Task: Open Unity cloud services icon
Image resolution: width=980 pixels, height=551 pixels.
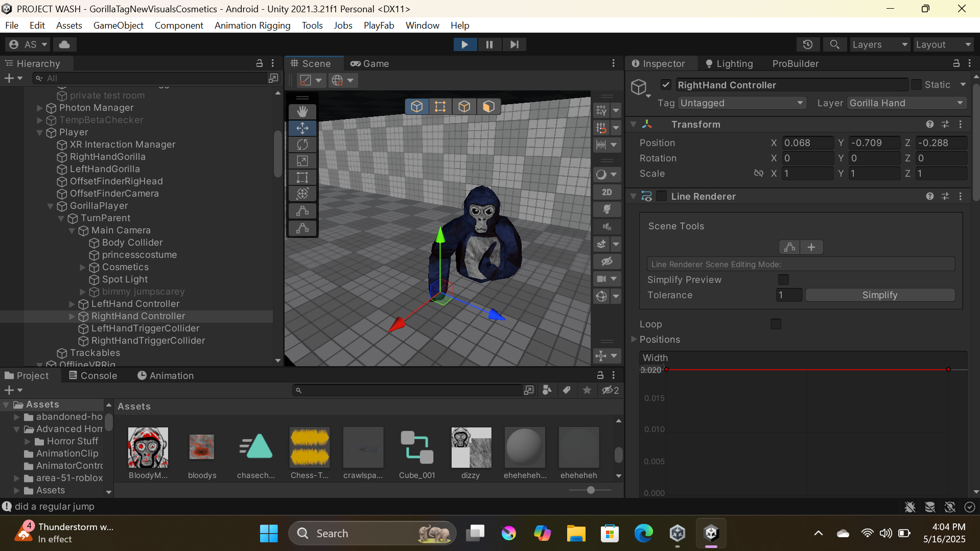Action: [x=64, y=44]
